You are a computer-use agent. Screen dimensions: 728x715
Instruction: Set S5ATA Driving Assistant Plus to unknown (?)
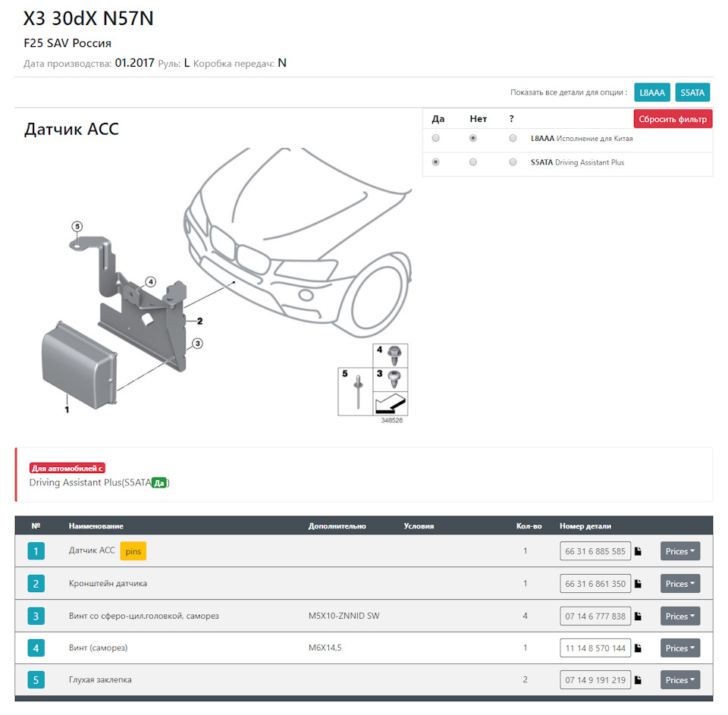(513, 162)
